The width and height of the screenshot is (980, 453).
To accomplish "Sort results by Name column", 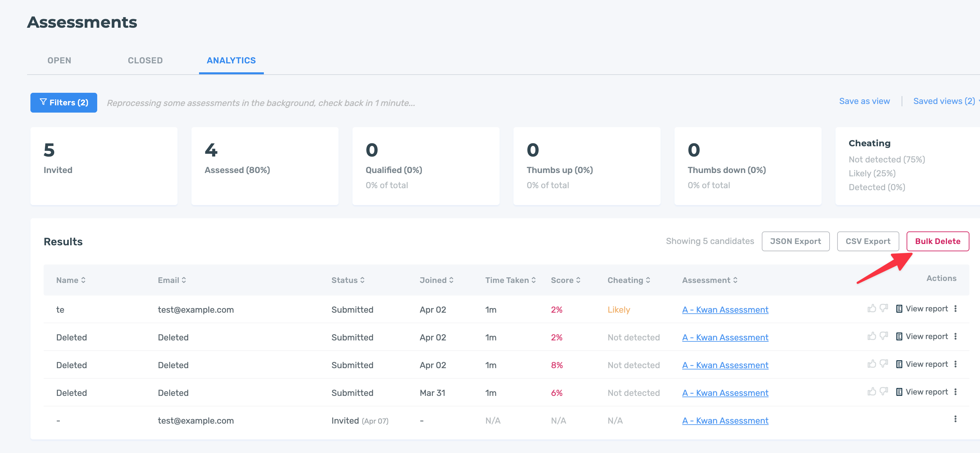I will click(x=71, y=280).
